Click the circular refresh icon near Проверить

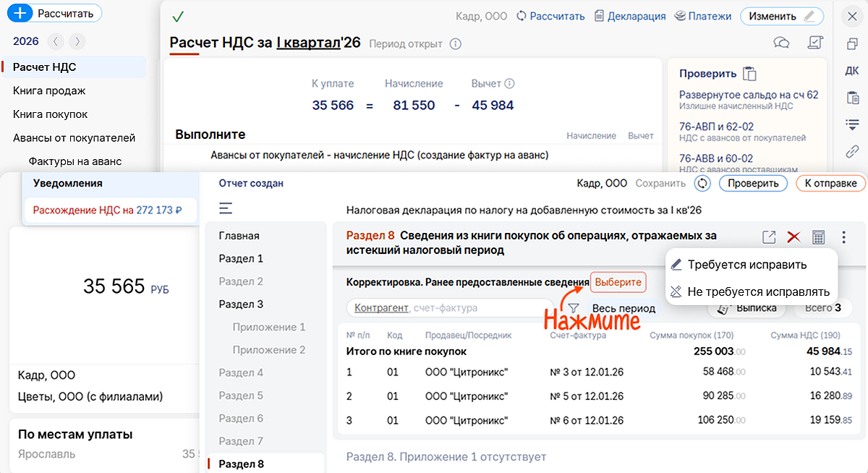[701, 183]
